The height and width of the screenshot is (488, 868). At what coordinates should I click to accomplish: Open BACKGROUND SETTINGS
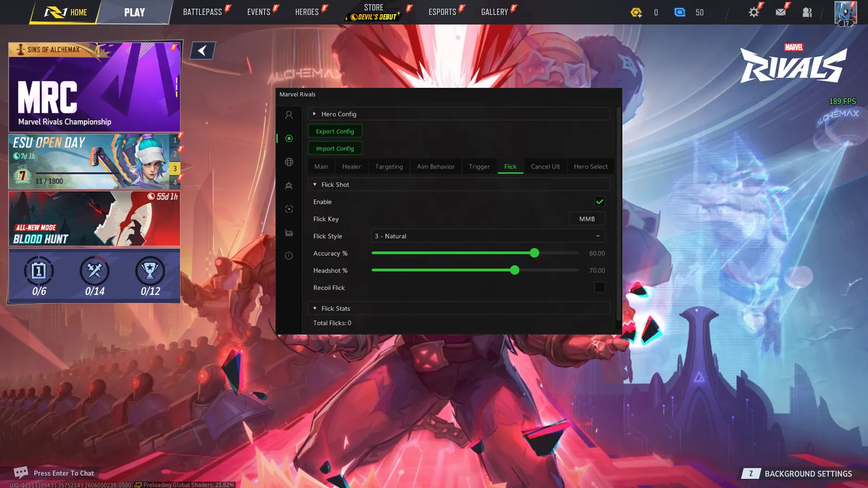point(797,473)
